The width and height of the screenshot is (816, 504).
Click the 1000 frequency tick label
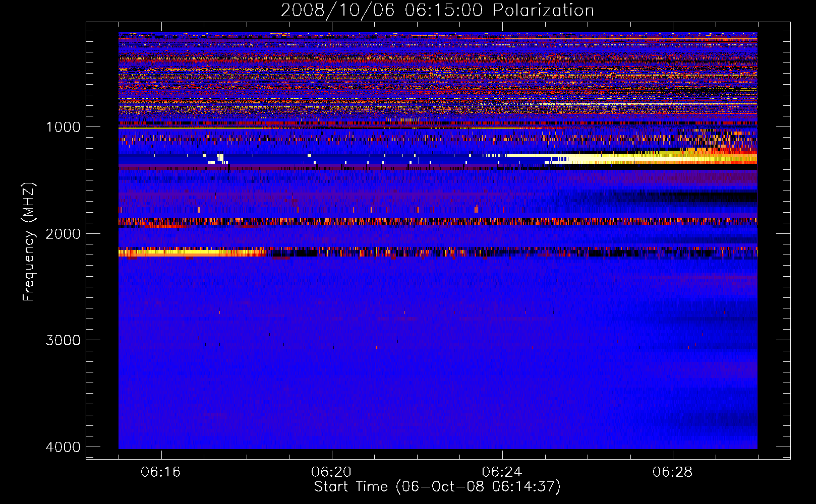pyautogui.click(x=63, y=127)
